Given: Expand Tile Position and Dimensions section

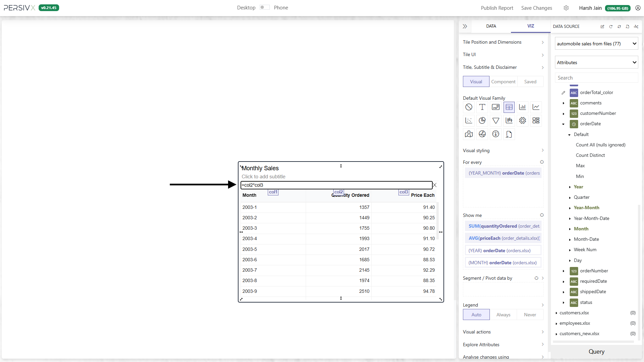Looking at the screenshot, I should (x=503, y=42).
